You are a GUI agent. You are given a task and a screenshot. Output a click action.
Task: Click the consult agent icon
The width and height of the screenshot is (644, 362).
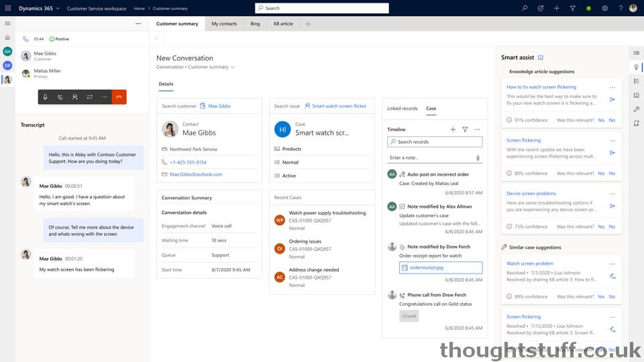pyautogui.click(x=74, y=97)
